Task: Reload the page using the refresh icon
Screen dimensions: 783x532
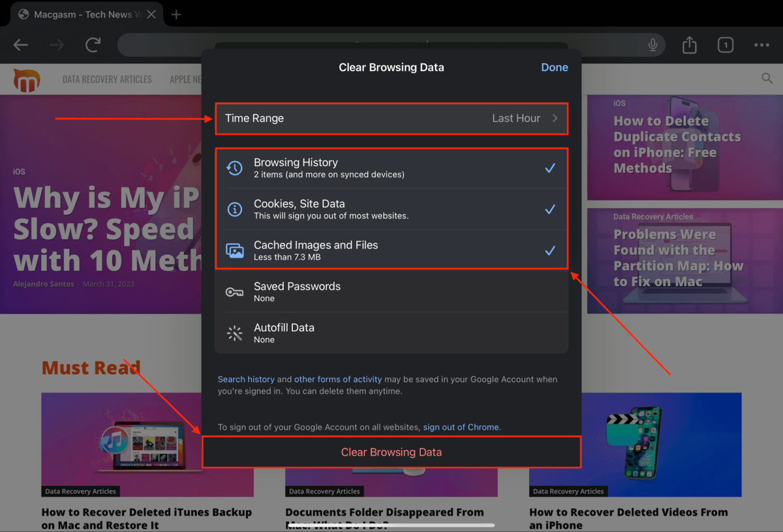Action: 93,45
